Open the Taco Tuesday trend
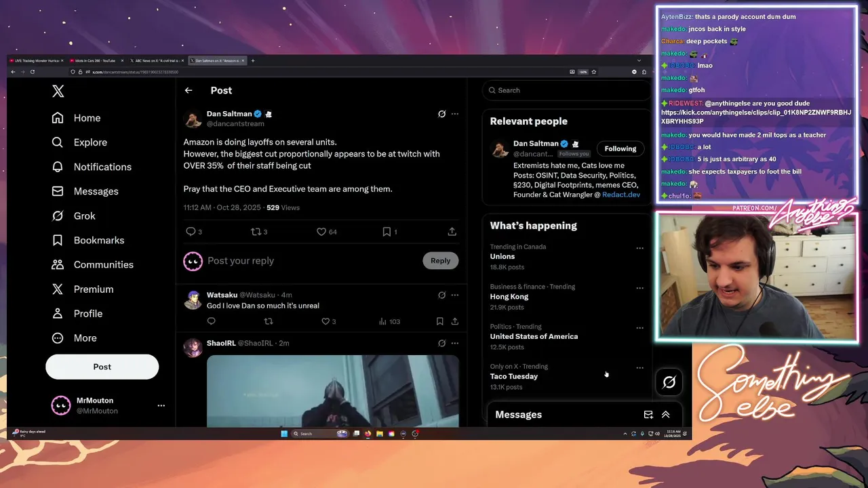 coord(514,376)
